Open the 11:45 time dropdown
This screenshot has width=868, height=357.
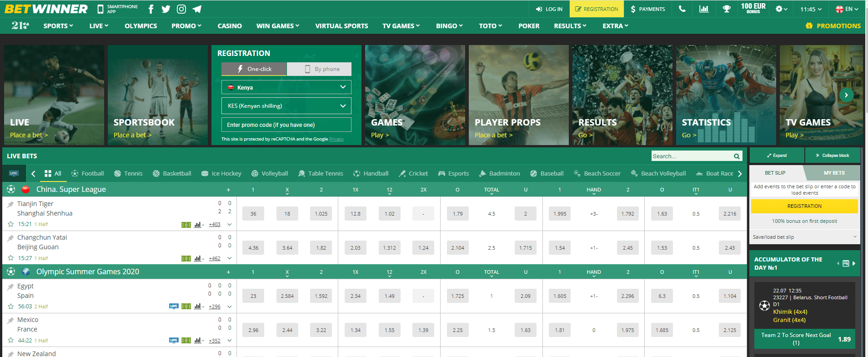[811, 9]
